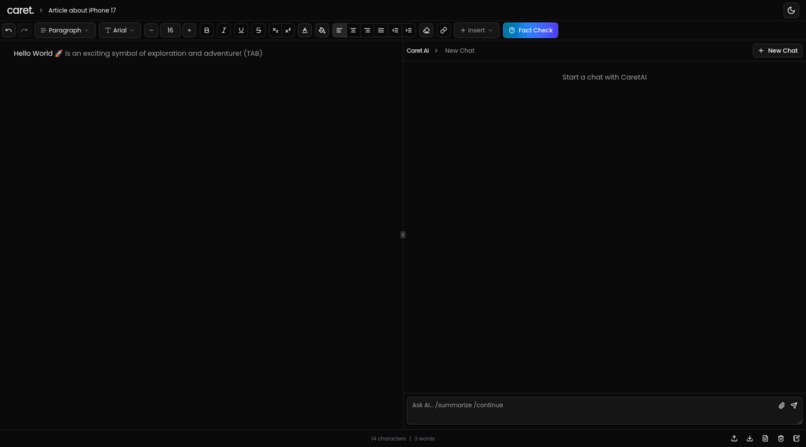Click the AI suggestion ending with (TAB)
The image size is (806, 447).
163,53
